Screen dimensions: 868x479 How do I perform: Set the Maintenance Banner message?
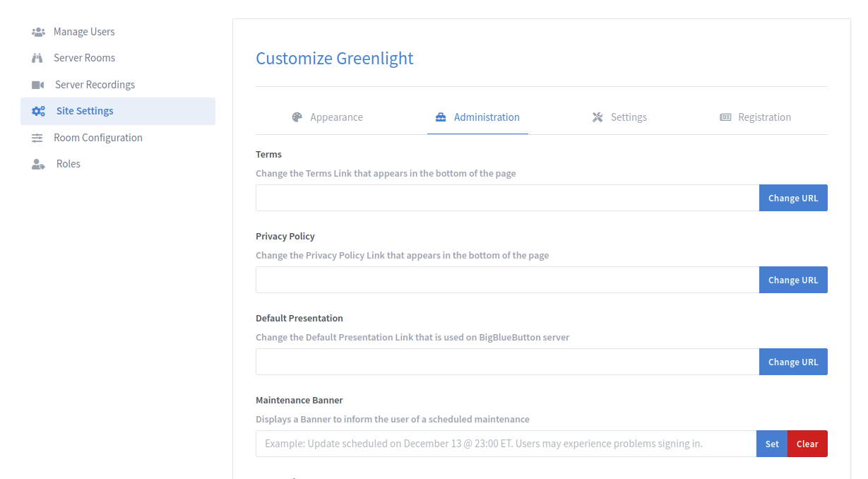pyautogui.click(x=771, y=444)
